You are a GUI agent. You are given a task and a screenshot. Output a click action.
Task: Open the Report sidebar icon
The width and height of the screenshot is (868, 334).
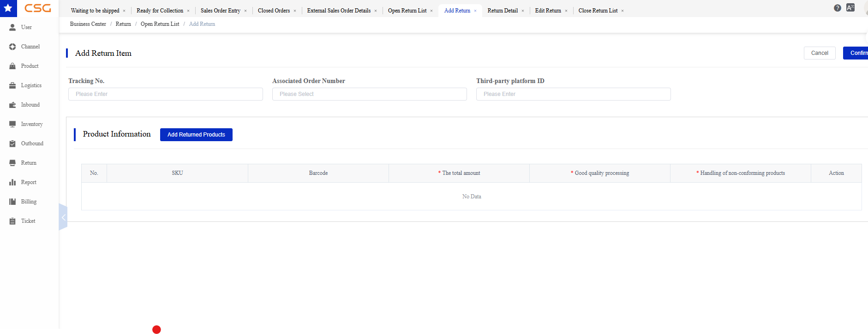coord(12,182)
